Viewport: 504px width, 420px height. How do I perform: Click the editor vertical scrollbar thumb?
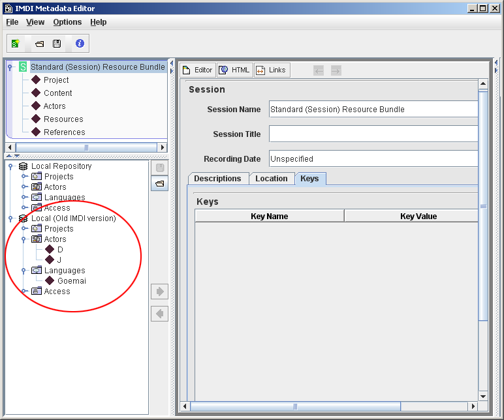click(x=483, y=206)
